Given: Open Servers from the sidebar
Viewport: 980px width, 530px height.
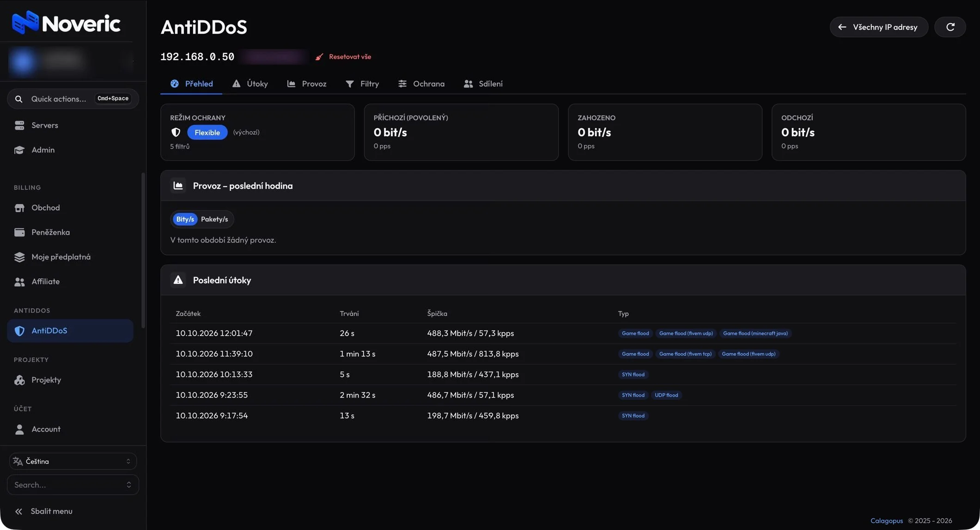Looking at the screenshot, I should [70, 125].
